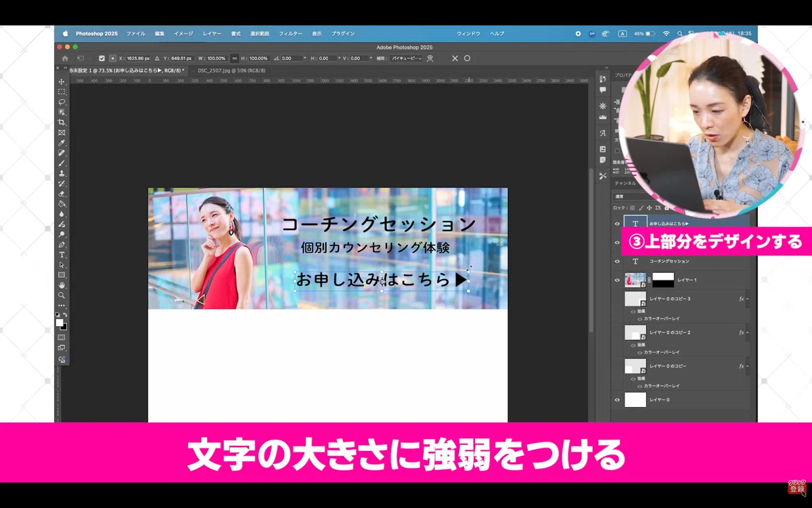
Task: Lock transparent pixels icon in Layers panel
Action: [x=632, y=208]
